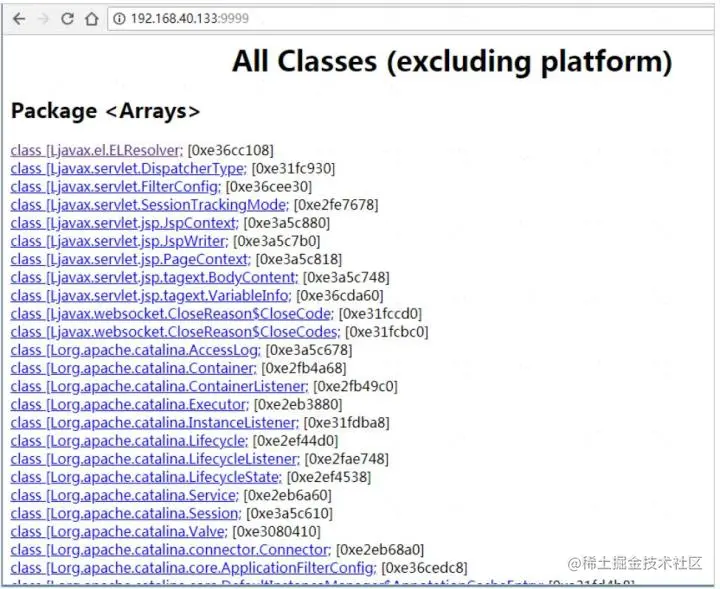
Task: Open class [Lorg.apache.catalina.LifecycleState; link
Action: pyautogui.click(x=146, y=477)
